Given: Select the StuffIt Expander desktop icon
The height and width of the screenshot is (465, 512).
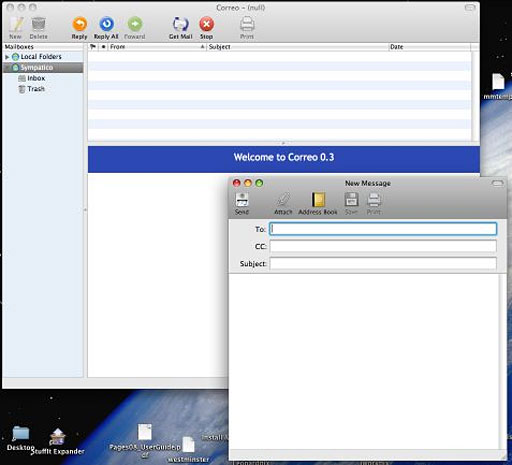Looking at the screenshot, I should coord(57,437).
